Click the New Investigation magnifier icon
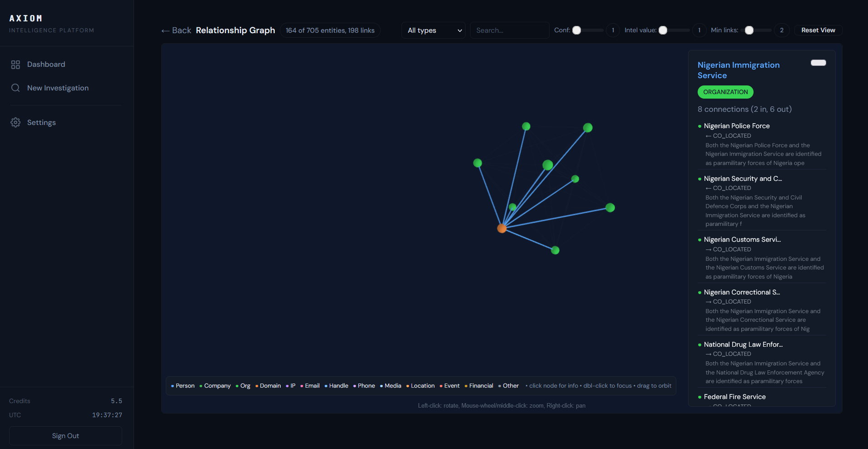 click(x=15, y=88)
